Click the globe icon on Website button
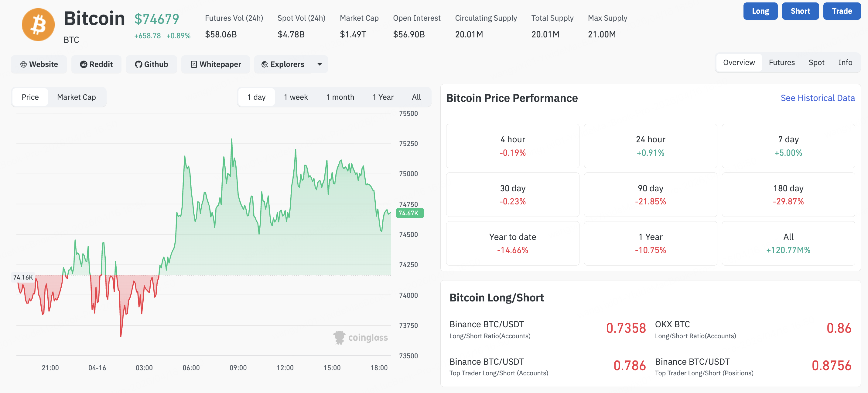The height and width of the screenshot is (393, 868). [23, 64]
